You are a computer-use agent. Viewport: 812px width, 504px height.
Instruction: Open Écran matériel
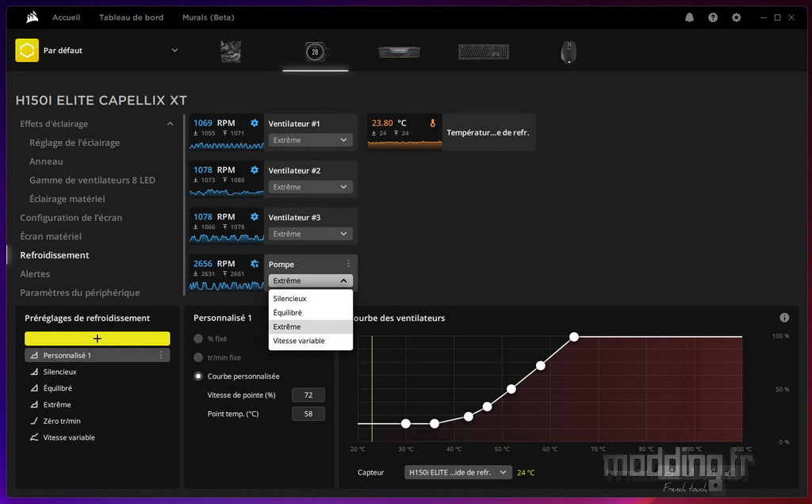click(x=51, y=236)
